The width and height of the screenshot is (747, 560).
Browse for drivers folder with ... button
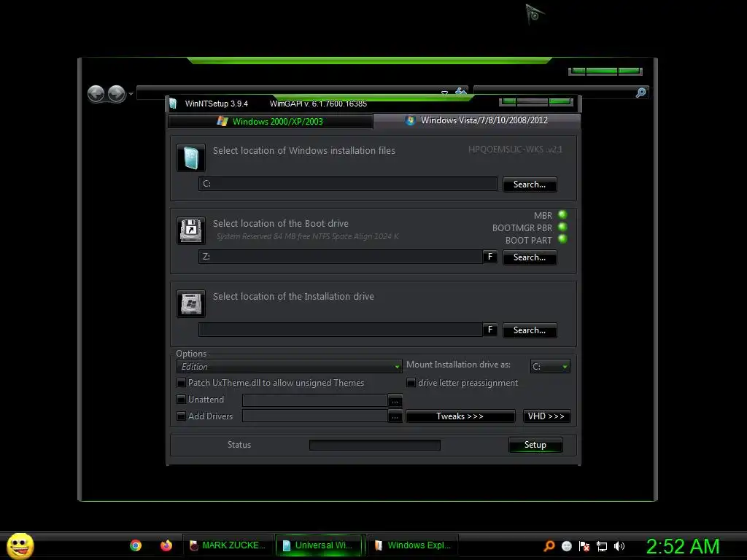click(395, 417)
